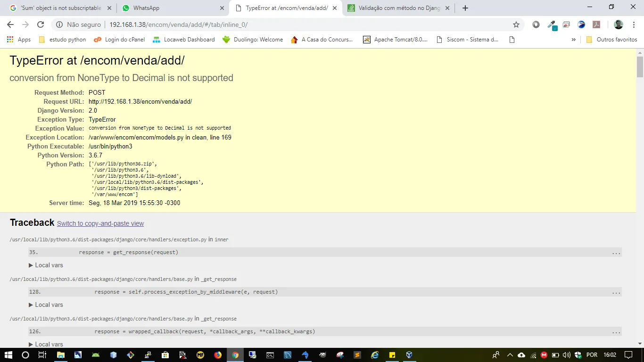The image size is (644, 362).
Task: Reload the current page
Action: click(41, 25)
